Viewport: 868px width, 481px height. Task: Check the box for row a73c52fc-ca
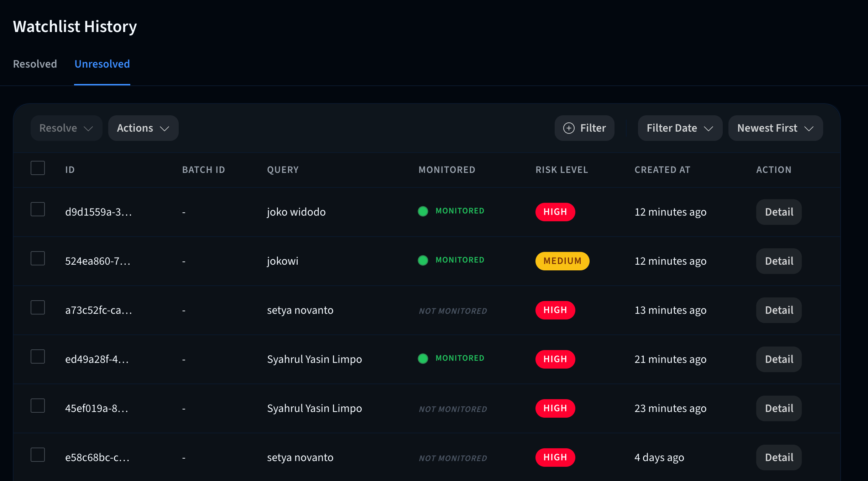tap(38, 307)
